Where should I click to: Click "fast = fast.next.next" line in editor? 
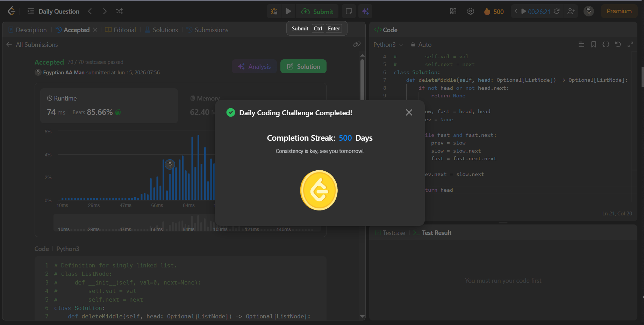pyautogui.click(x=464, y=158)
